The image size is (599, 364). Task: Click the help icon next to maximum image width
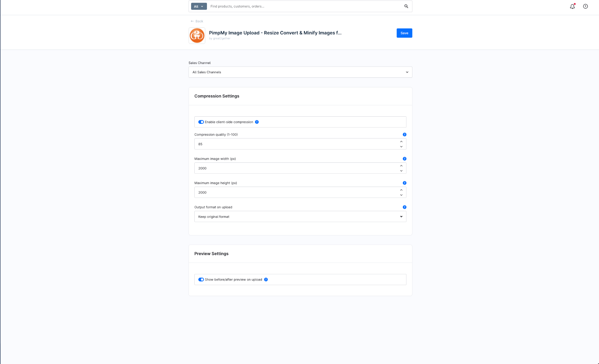404,159
